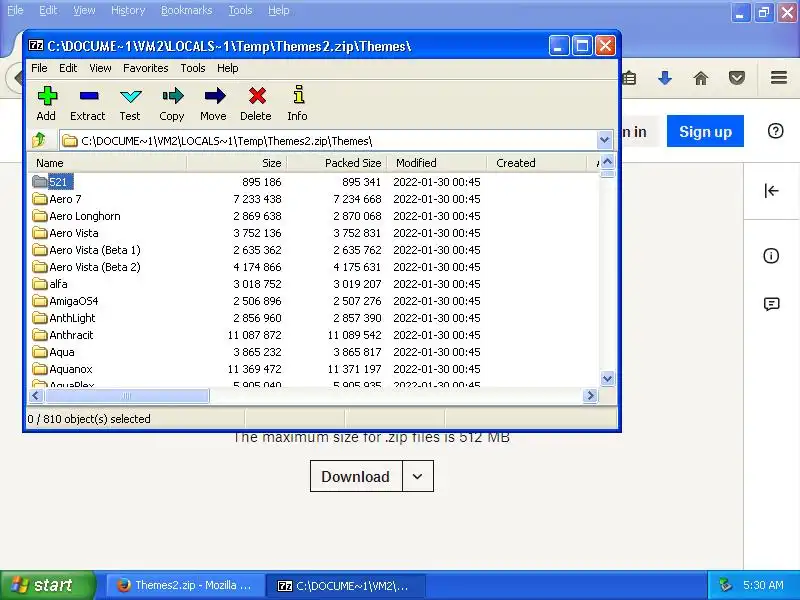Select the Aqua folder row
The height and width of the screenshot is (600, 800).
(313, 352)
